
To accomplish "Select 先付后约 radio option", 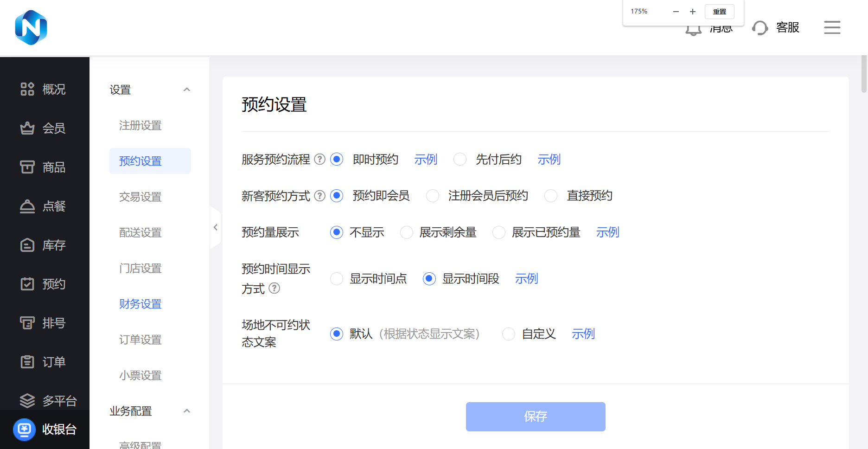I will pos(460,159).
